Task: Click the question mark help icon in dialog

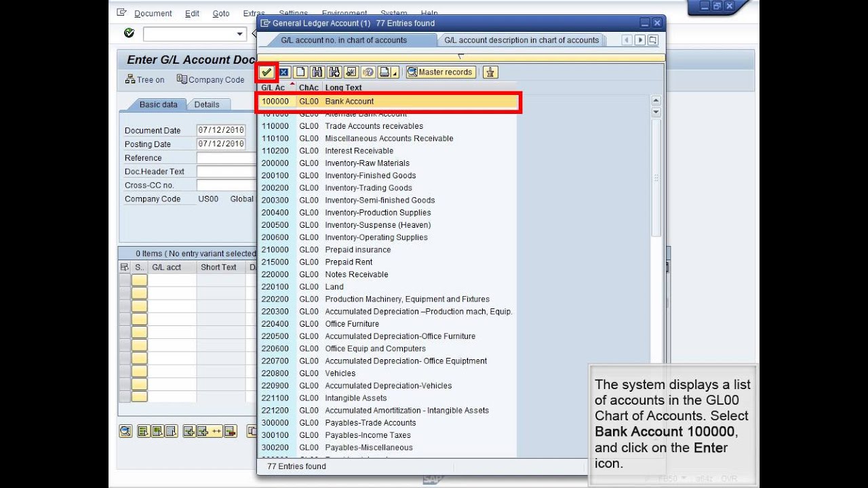Action: point(368,73)
